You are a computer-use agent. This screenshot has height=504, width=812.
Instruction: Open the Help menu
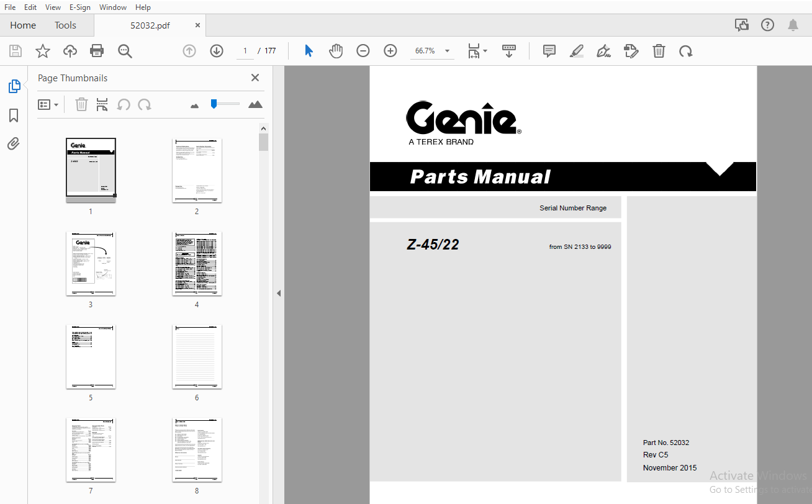tap(143, 7)
